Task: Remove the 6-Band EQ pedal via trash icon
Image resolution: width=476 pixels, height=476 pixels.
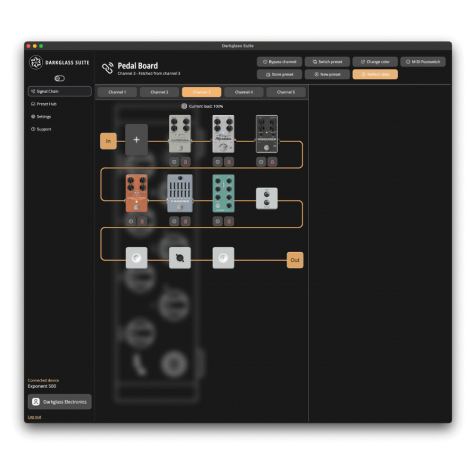Action: coord(186,221)
